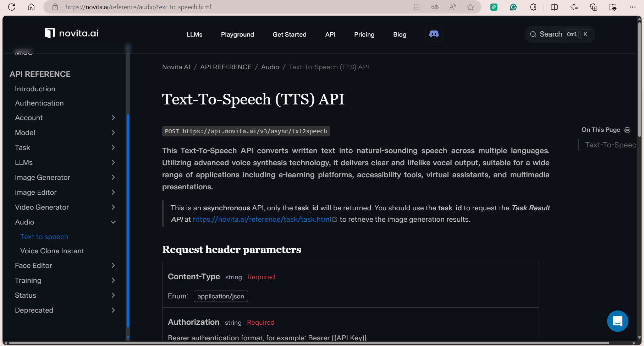Open the collections icon
Screen dimensions: 644x346
(594, 7)
